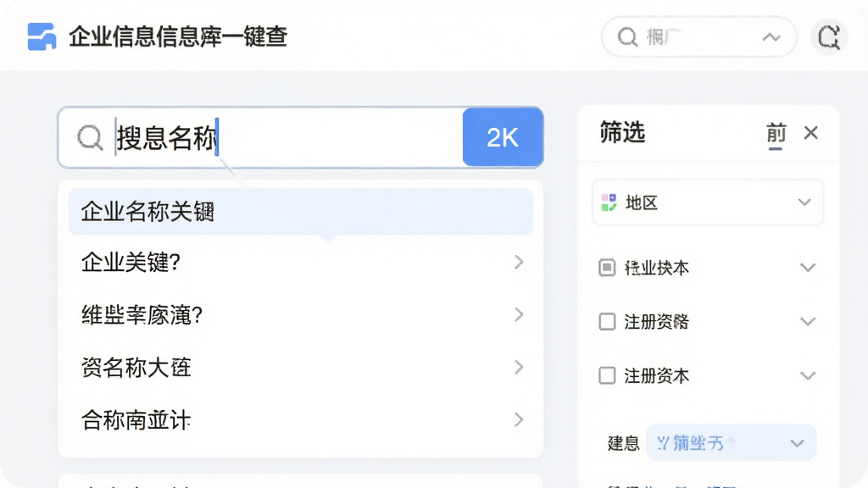The image size is (868, 488).
Task: Click the refresh icon in top right
Action: coord(829,37)
